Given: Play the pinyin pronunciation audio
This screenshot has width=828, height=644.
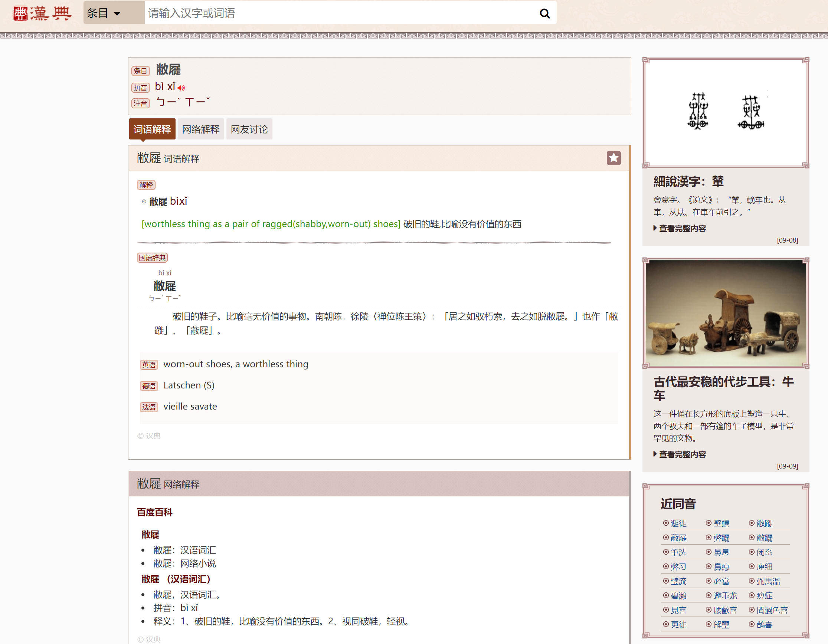Looking at the screenshot, I should (181, 88).
